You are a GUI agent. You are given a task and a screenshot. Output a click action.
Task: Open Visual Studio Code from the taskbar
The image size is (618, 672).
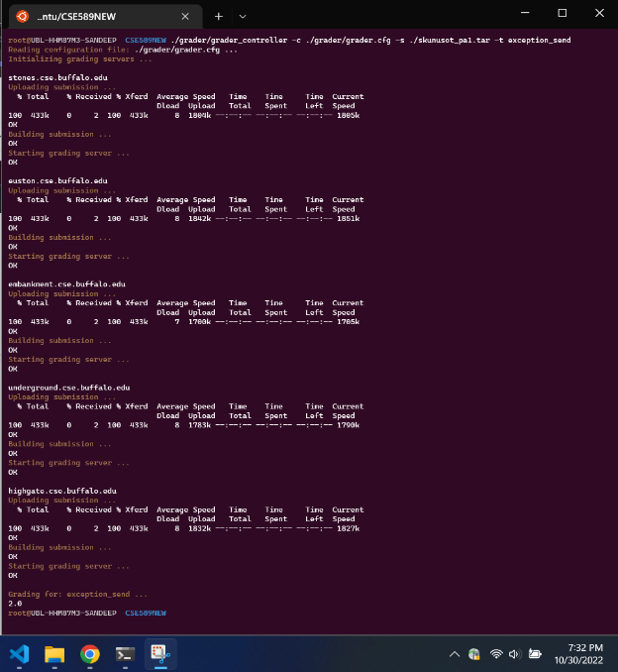pyautogui.click(x=19, y=654)
